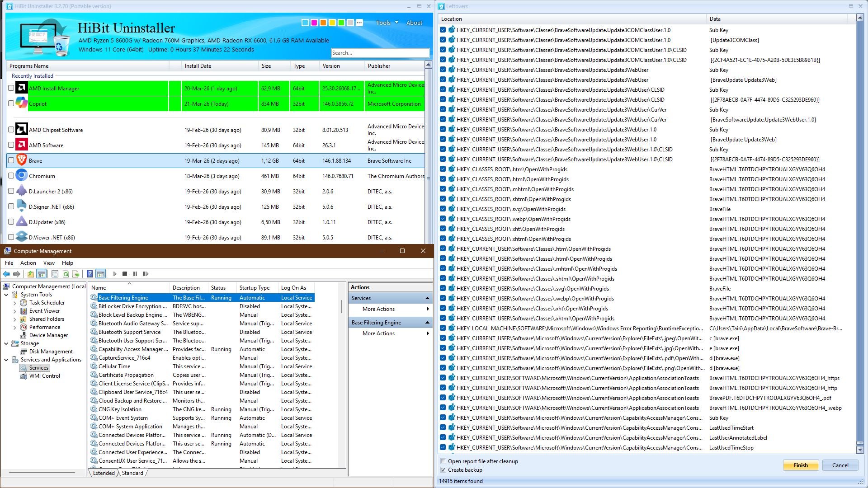Click the Back arrow in Computer Management toolbar
Viewport: 868px width, 488px height.
coord(6,274)
